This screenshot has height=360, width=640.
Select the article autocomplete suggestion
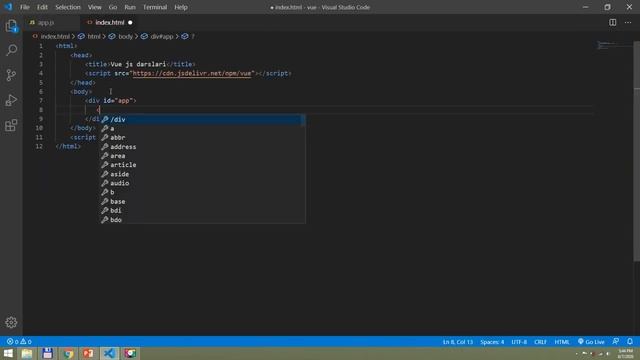pos(203,165)
